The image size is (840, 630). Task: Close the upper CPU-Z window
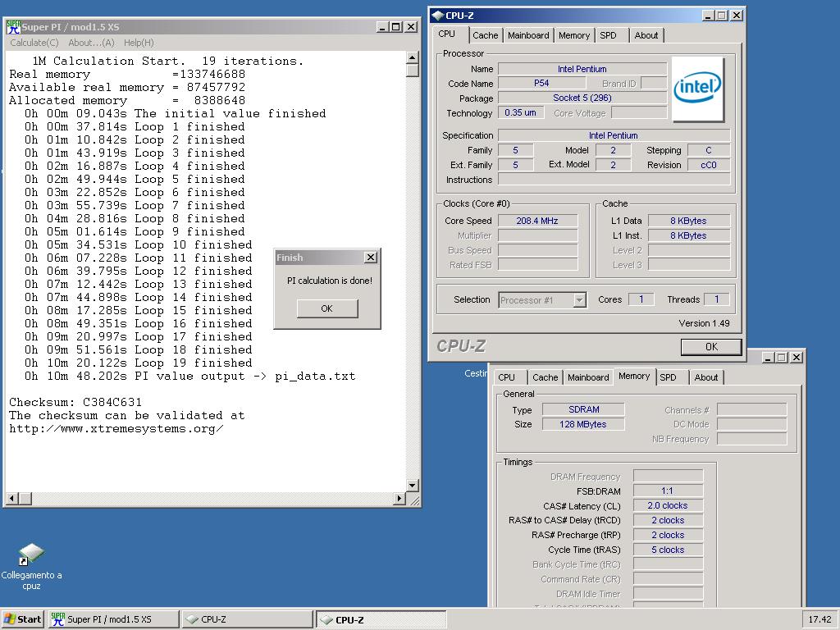pyautogui.click(x=737, y=16)
